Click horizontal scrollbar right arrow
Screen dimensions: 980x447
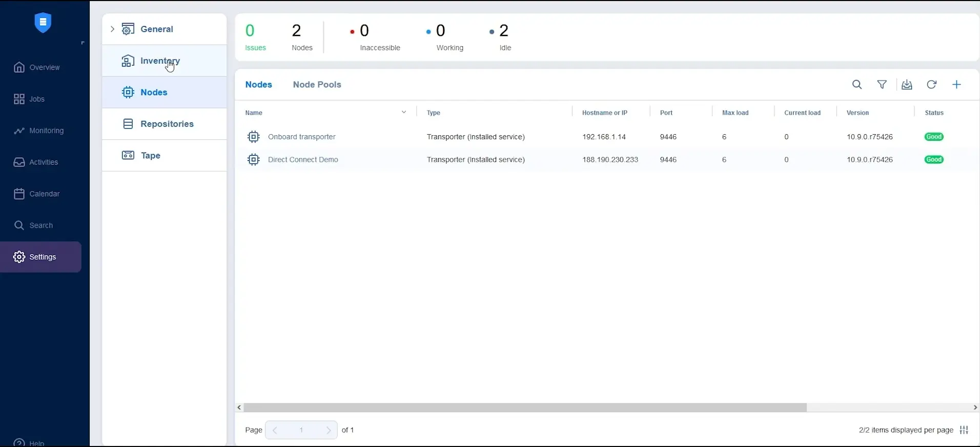[975, 408]
